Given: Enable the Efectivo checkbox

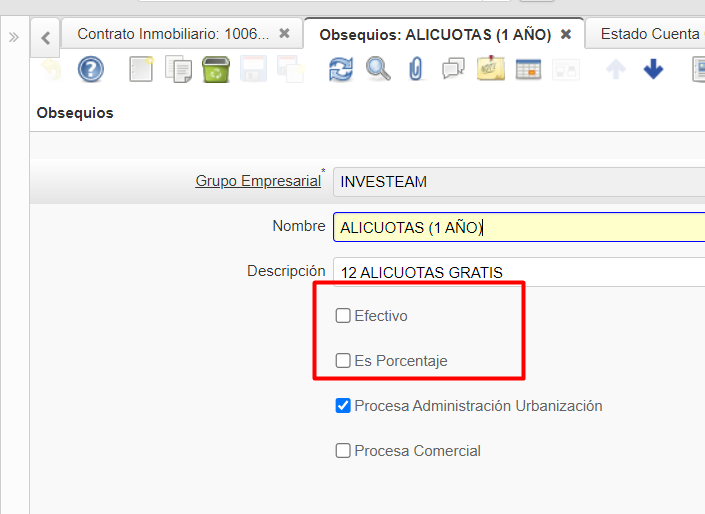Looking at the screenshot, I should (x=343, y=316).
